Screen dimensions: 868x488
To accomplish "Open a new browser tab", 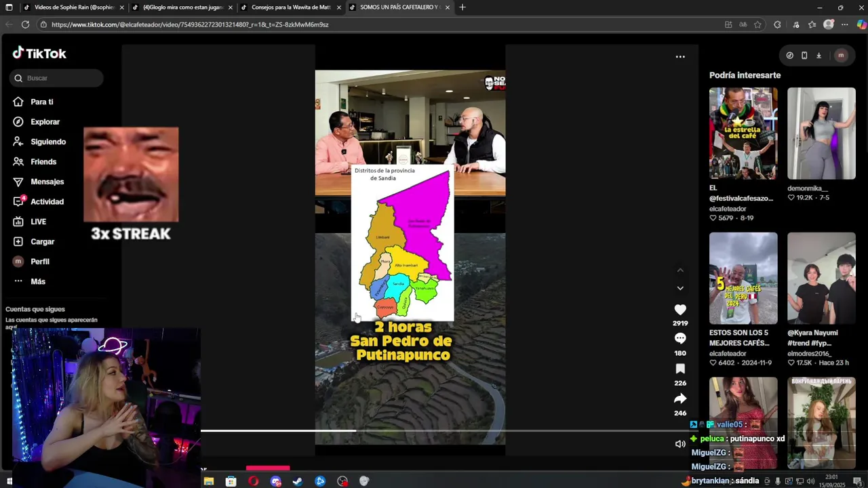I will point(462,7).
